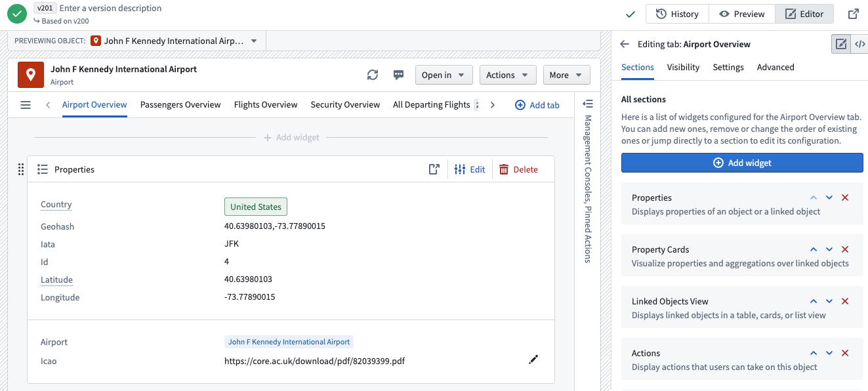Open the History panel
This screenshot has width=868, height=391.
pos(677,14)
